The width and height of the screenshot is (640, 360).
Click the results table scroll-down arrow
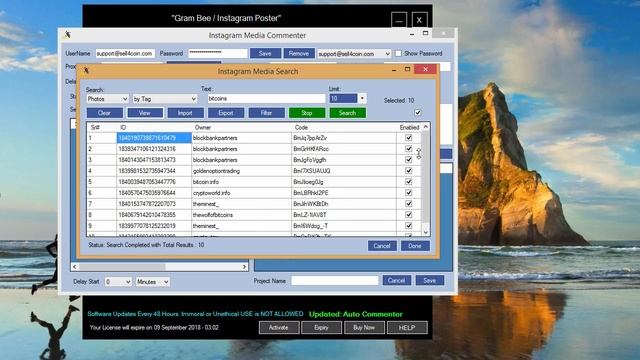pyautogui.click(x=426, y=232)
